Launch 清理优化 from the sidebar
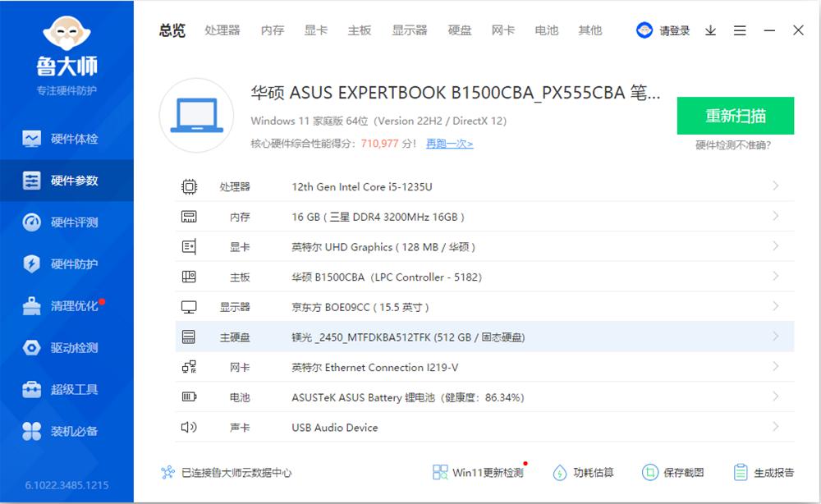This screenshot has height=504, width=821. pyautogui.click(x=67, y=306)
